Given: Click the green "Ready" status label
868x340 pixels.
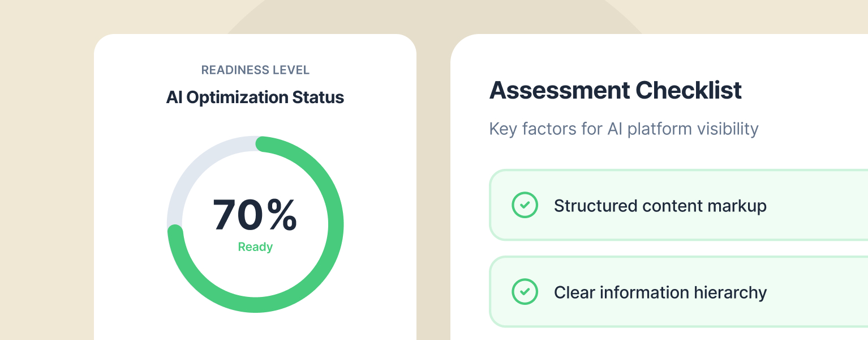Looking at the screenshot, I should tap(255, 247).
